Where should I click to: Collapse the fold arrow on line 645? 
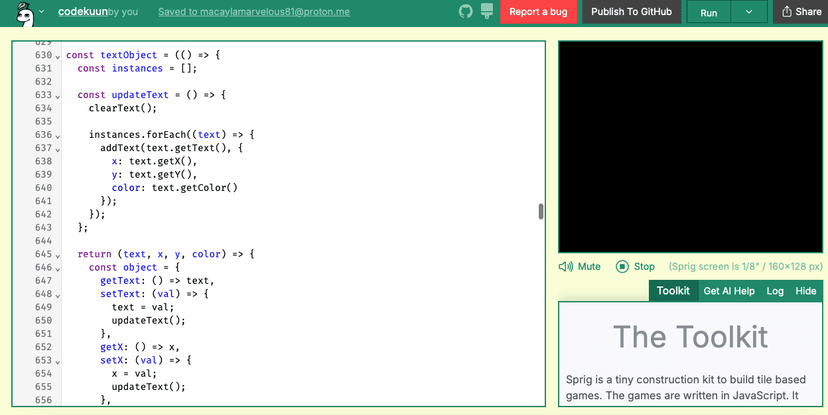pyautogui.click(x=58, y=255)
